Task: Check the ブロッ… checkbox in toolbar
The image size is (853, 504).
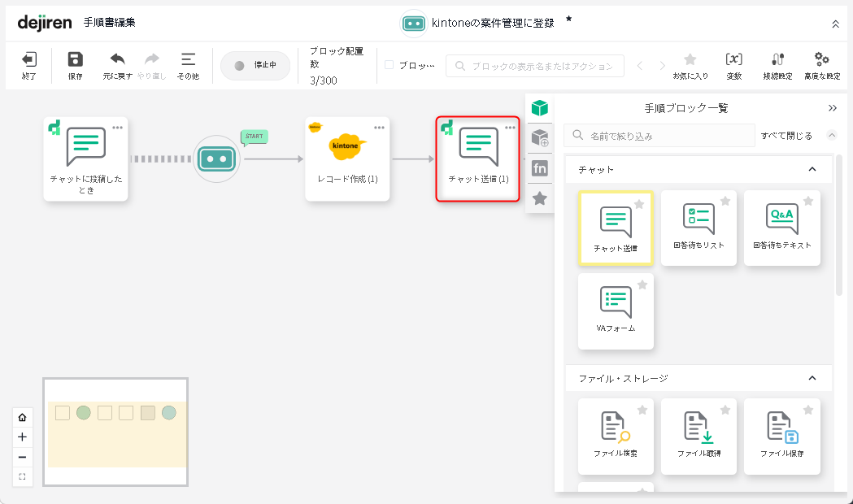Action: 389,65
